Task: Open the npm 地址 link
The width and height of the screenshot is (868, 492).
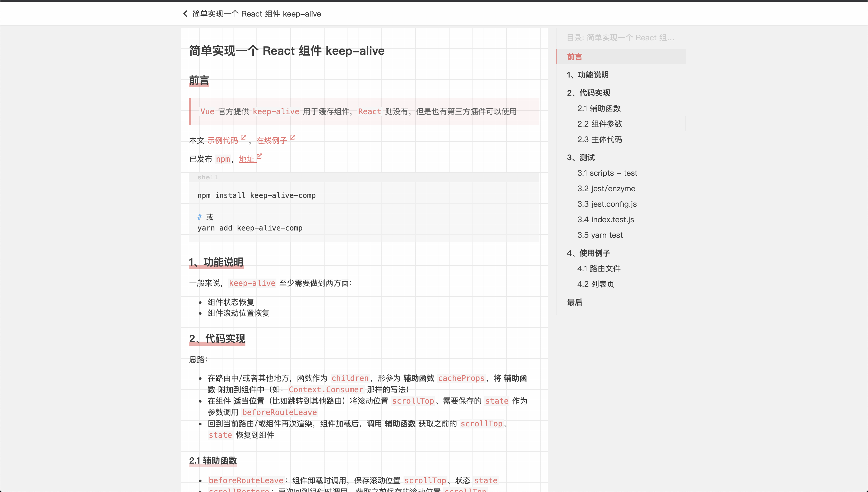Action: [x=246, y=159]
